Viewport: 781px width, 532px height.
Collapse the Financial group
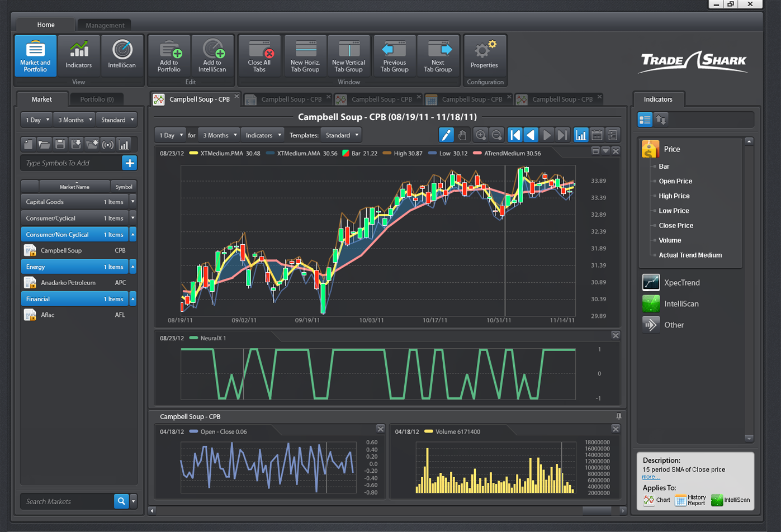[133, 299]
